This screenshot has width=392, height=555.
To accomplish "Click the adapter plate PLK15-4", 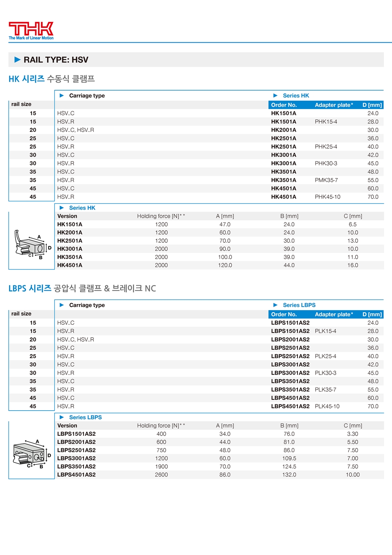I will click(325, 331).
